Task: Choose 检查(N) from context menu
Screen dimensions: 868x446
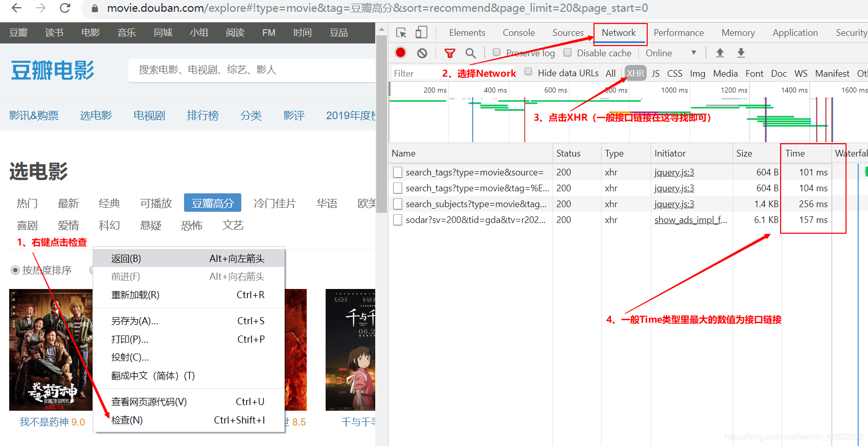Action: (x=189, y=420)
